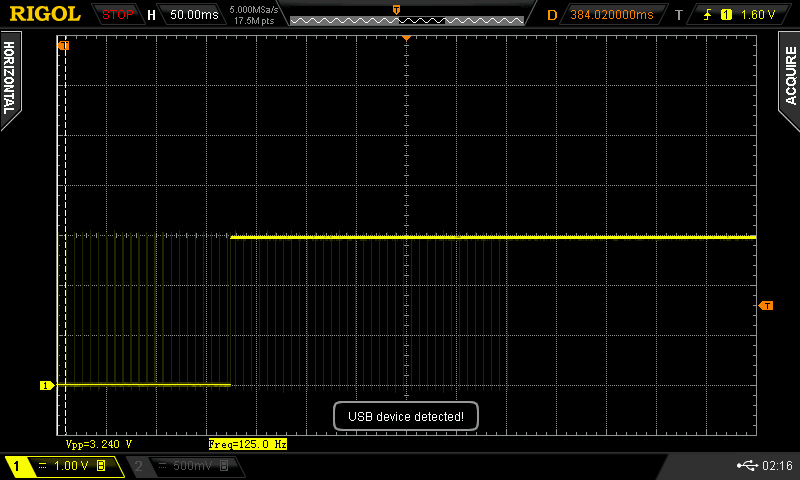
Task: Click the channel 1 DC coupling icon
Action: click(43, 466)
